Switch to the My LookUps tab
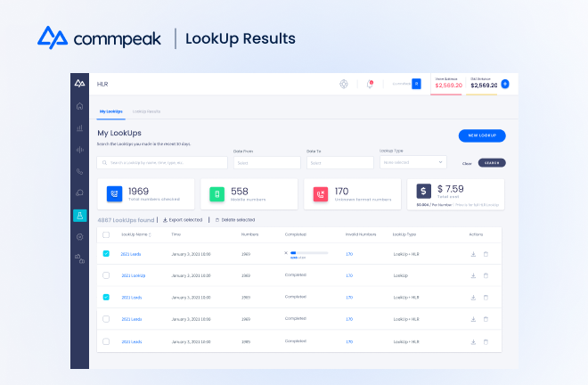Image resolution: width=588 pixels, height=385 pixels. [x=111, y=111]
